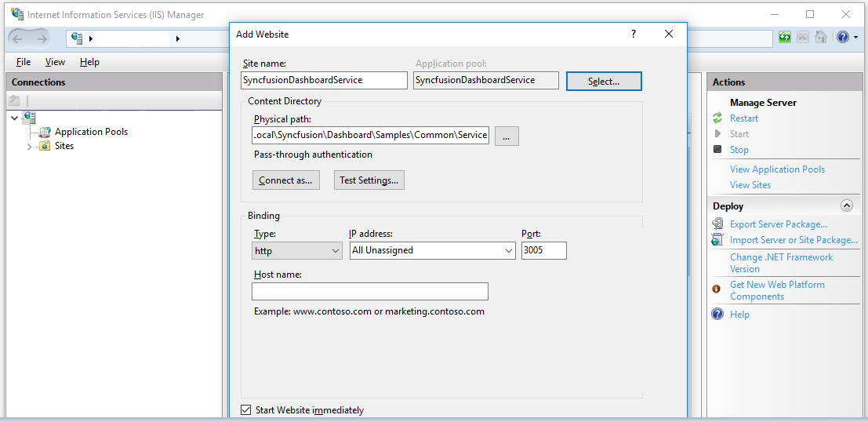Image resolution: width=868 pixels, height=422 pixels.
Task: Click the second breadcrumb arrow in the address bar
Action: click(x=178, y=38)
